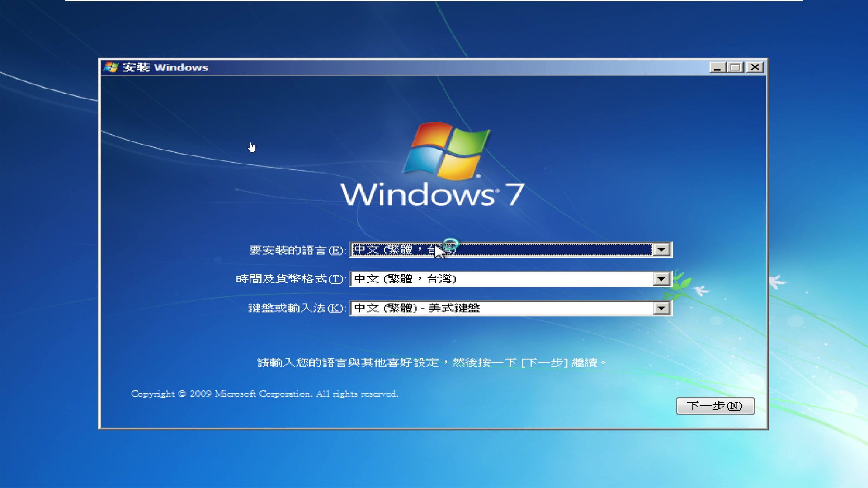The height and width of the screenshot is (488, 868).
Task: Open the 要安裝的語言 language dropdown
Action: (x=661, y=249)
